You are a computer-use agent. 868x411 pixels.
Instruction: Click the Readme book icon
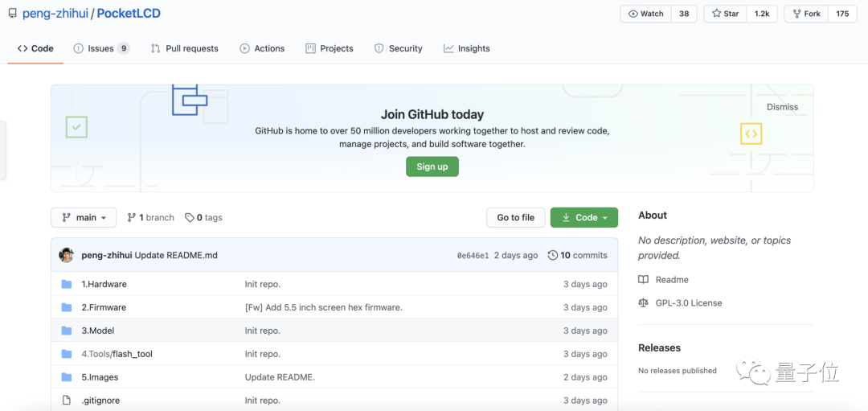pos(643,280)
